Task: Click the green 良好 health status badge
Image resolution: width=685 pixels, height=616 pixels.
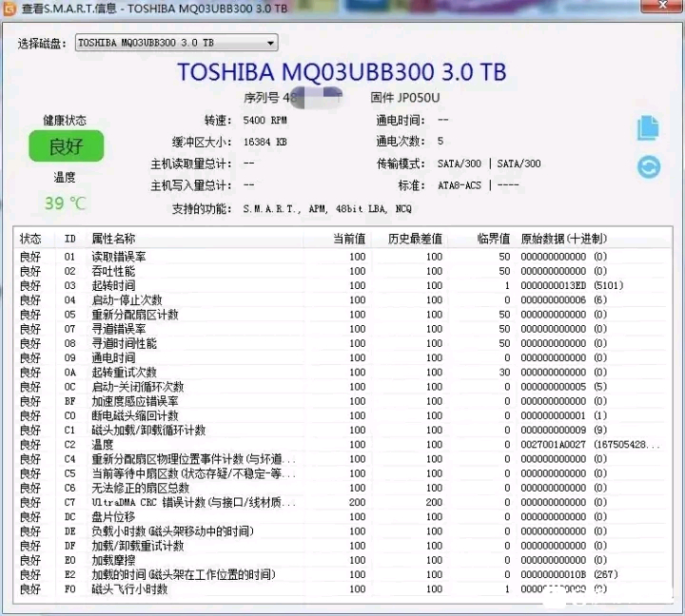Action: (66, 145)
